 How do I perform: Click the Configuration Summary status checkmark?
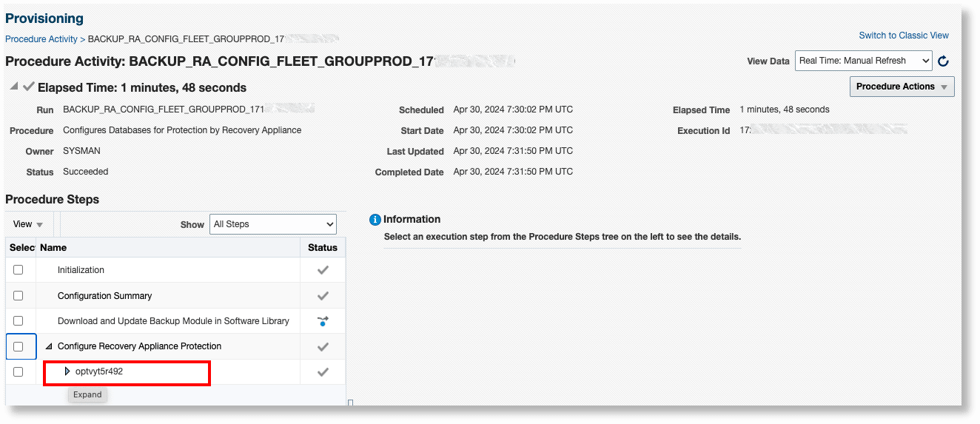[x=323, y=296]
